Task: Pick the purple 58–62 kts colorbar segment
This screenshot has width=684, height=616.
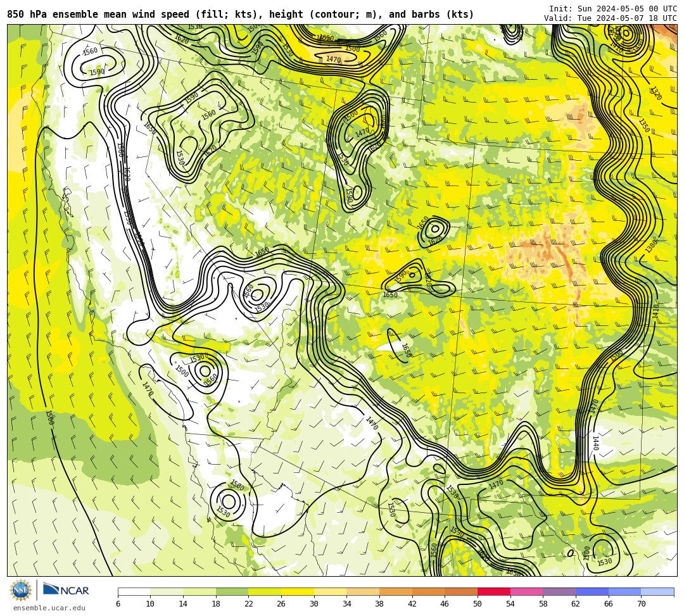Action: coord(559,591)
